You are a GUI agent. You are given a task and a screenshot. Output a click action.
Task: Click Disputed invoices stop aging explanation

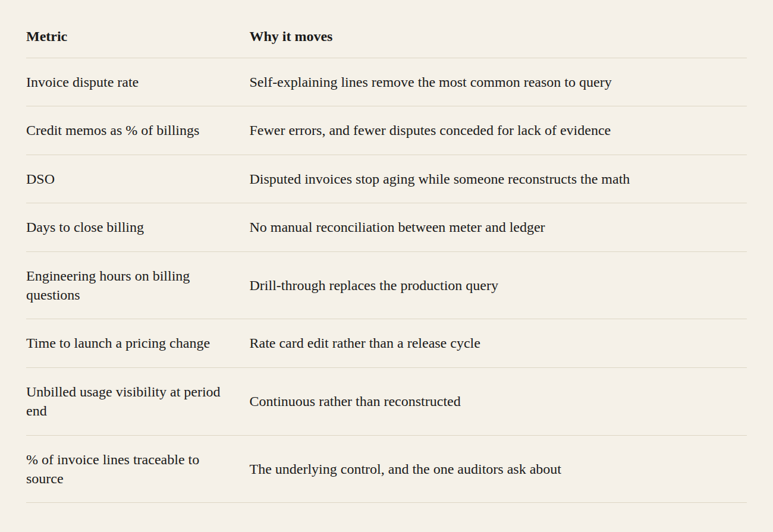tap(439, 179)
